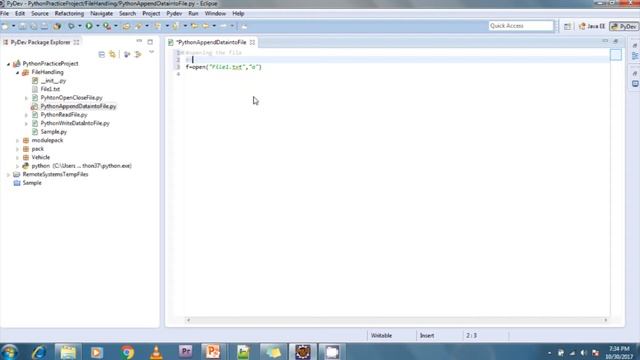This screenshot has height=360, width=640.
Task: Open PowerPoint from taskbar
Action: (213, 351)
